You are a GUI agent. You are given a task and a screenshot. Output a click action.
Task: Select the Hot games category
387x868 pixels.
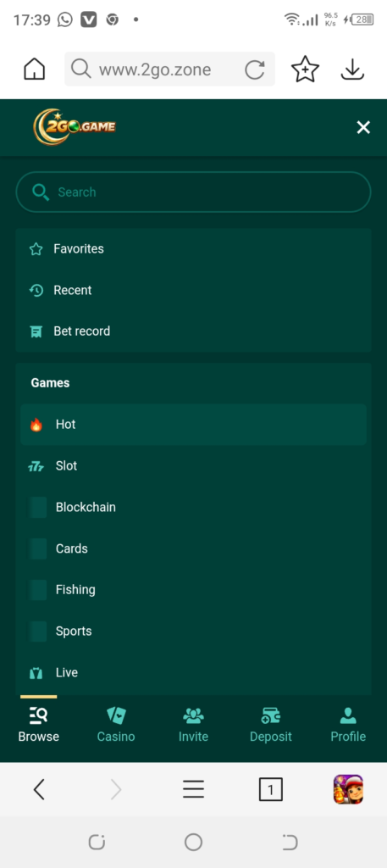193,425
